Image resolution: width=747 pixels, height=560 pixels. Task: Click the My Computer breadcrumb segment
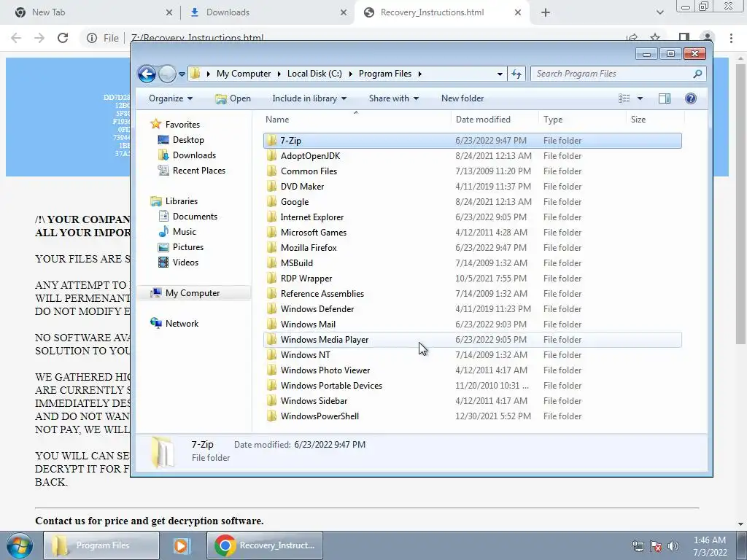(x=244, y=74)
